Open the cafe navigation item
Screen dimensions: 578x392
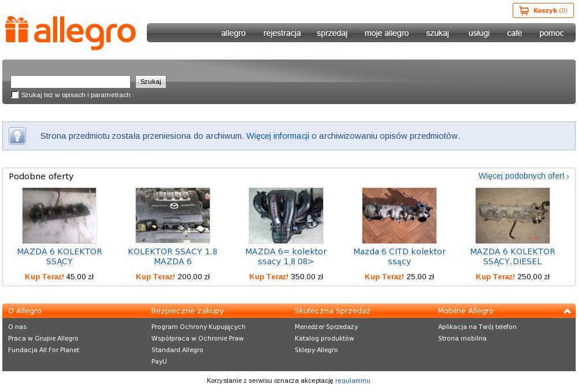pos(514,33)
